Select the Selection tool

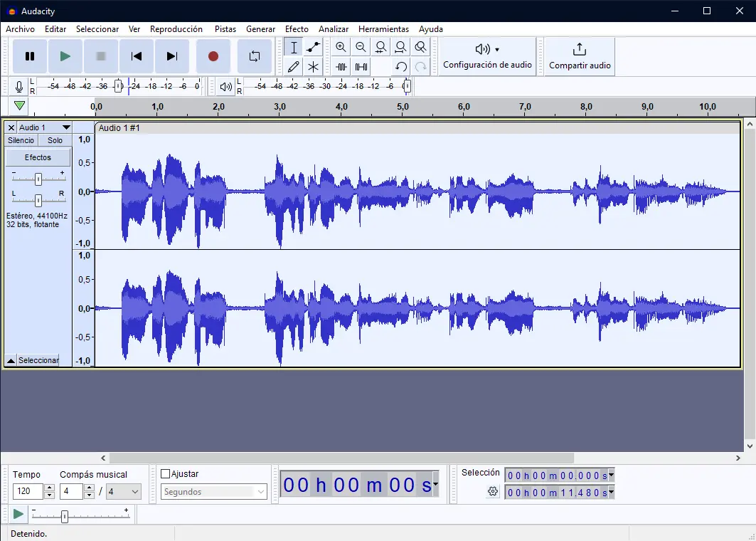[x=293, y=47]
